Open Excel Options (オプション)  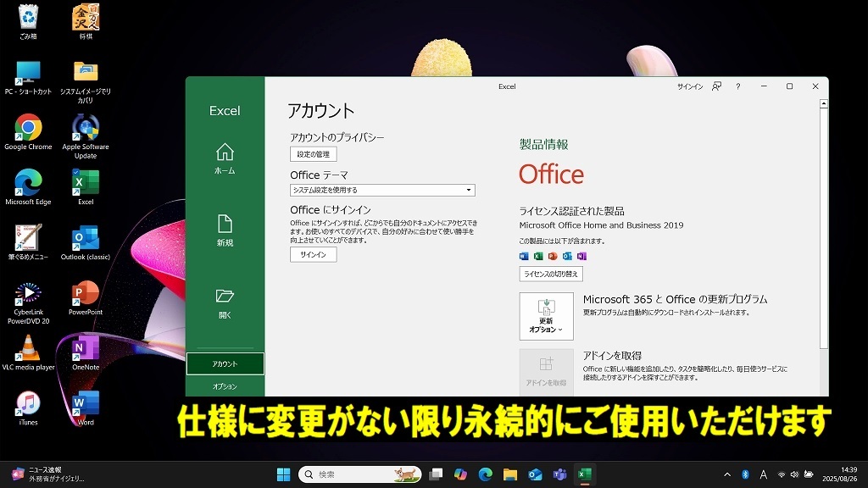(x=225, y=386)
